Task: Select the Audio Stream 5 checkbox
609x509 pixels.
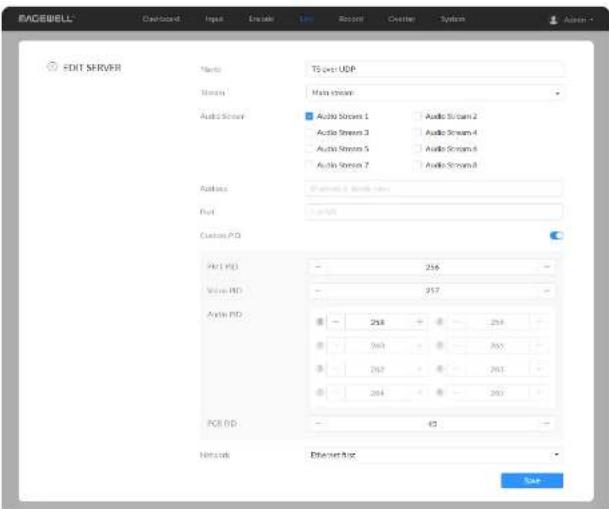Action: tap(309, 149)
